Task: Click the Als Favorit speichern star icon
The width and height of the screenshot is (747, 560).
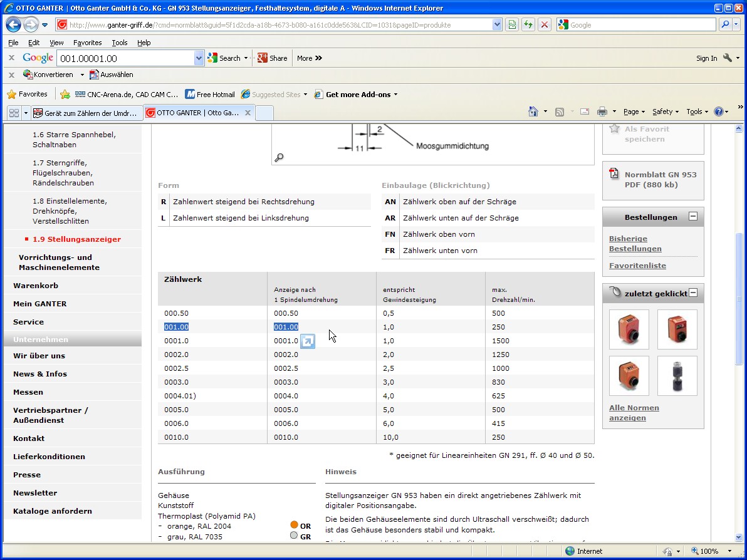Action: (x=615, y=128)
